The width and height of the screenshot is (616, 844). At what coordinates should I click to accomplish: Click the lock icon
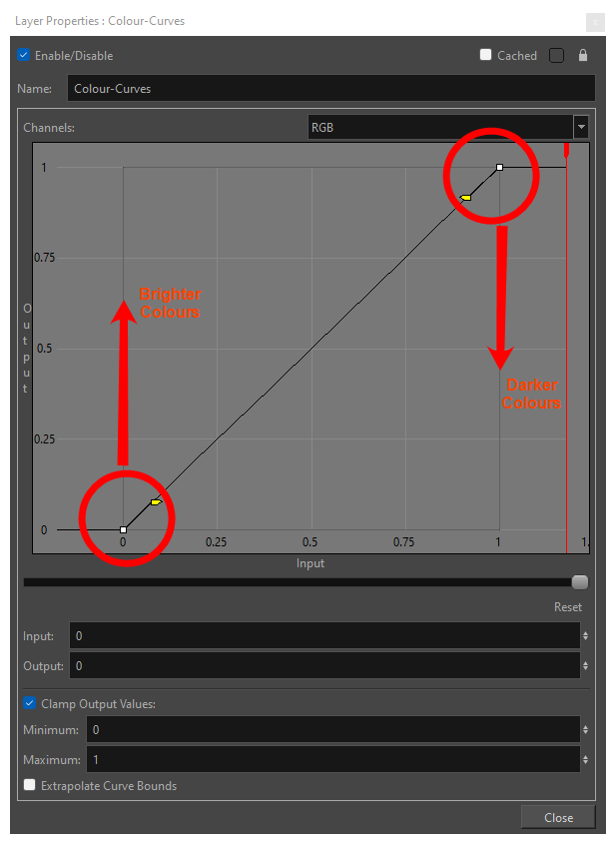coord(583,55)
